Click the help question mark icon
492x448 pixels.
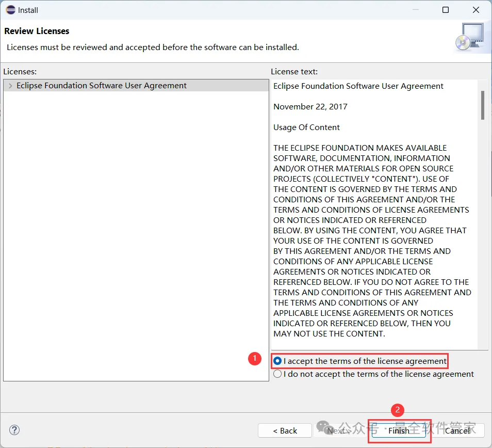point(14,430)
